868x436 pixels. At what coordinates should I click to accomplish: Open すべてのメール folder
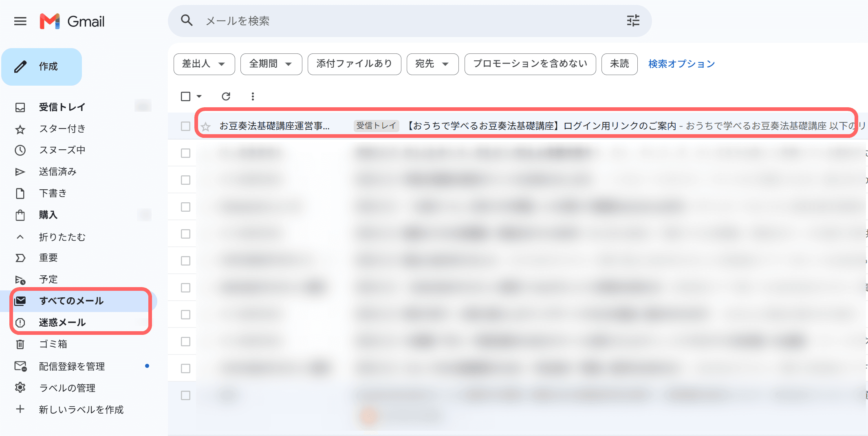tap(71, 301)
